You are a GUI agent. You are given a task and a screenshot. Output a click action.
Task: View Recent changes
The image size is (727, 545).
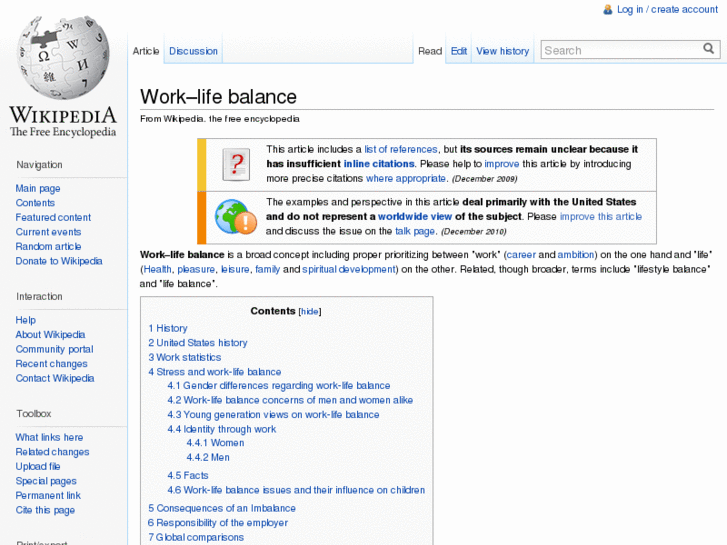click(51, 364)
